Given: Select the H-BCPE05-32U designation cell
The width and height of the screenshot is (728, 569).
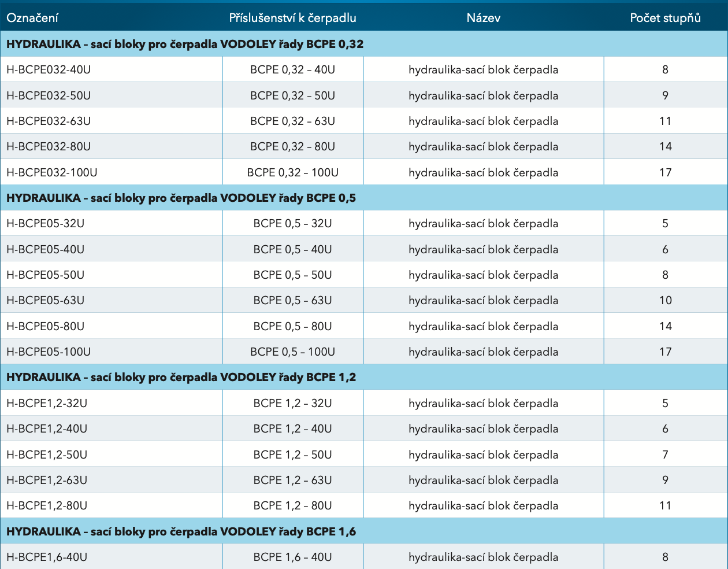Looking at the screenshot, I should pos(112,223).
